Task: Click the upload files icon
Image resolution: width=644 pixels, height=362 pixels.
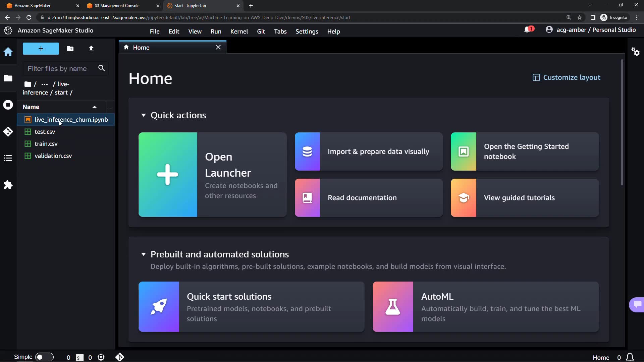Action: [91, 49]
